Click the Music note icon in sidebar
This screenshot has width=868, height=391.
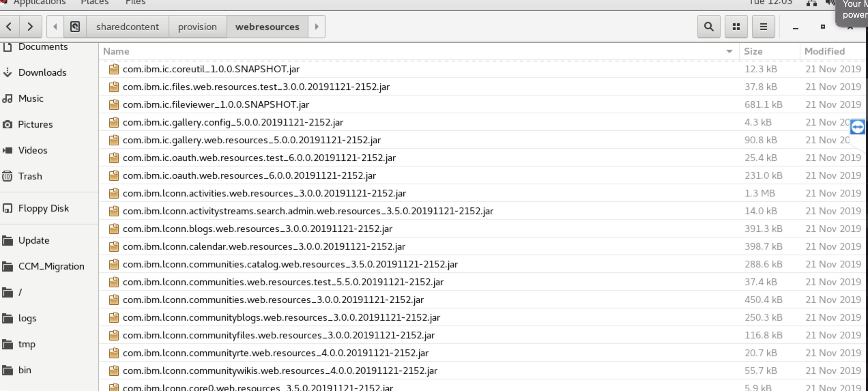point(8,99)
